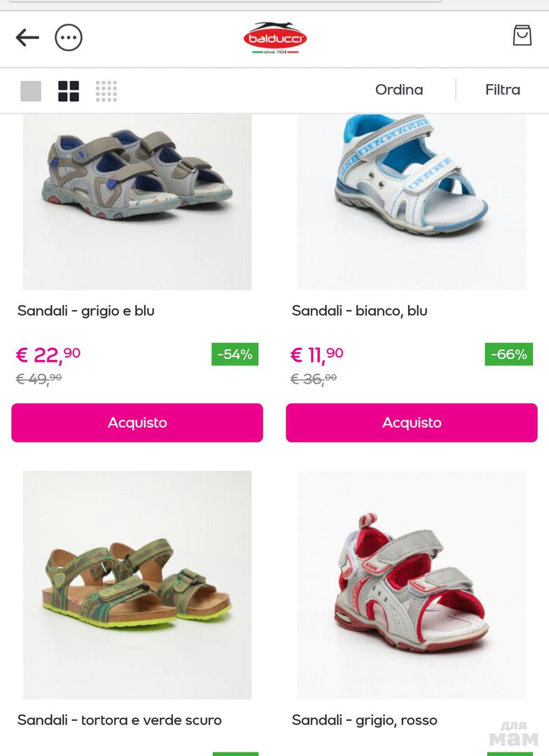The width and height of the screenshot is (549, 756).
Task: Open the Ordina sorting menu
Action: (x=399, y=90)
